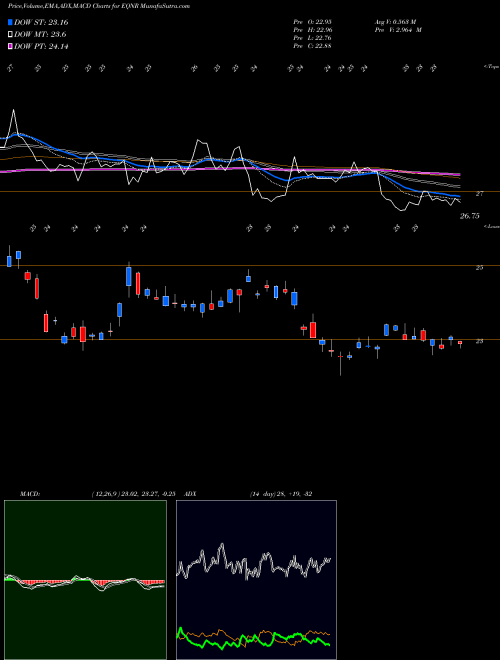Click the 'Avg V: 6.363 M' value
This screenshot has width=500, height=660.
(395, 22)
